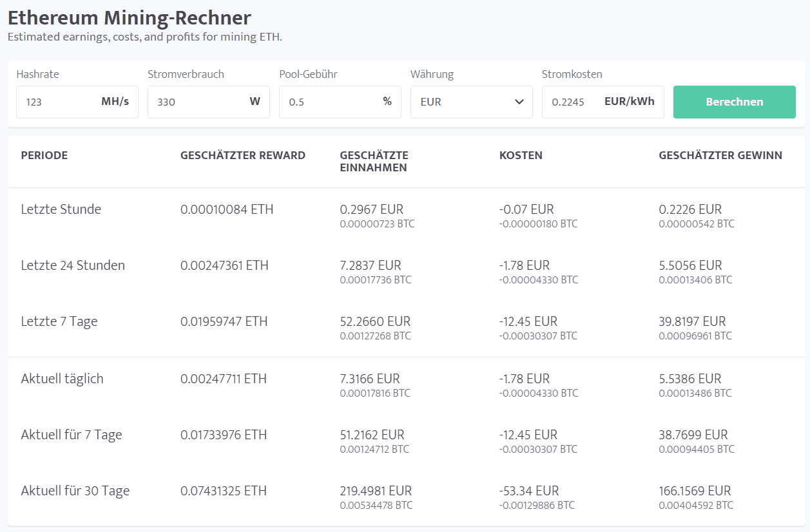Click profit value 0.2226 EUR
Screen dimensions: 810x532
pyautogui.click(x=690, y=209)
